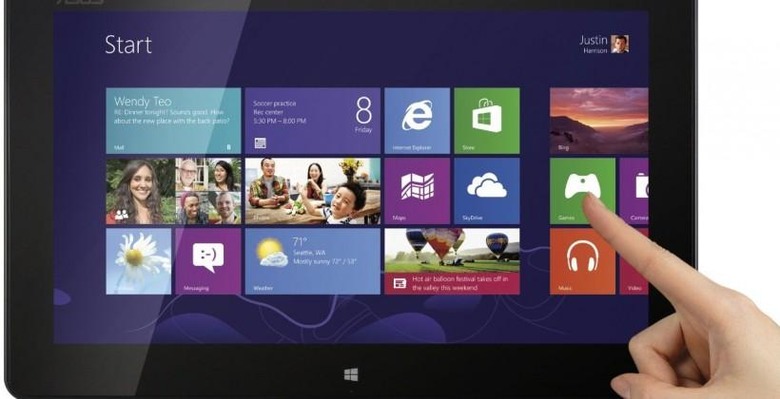Image resolution: width=780 pixels, height=399 pixels.
Task: Launch the Maps tile
Action: tap(417, 191)
